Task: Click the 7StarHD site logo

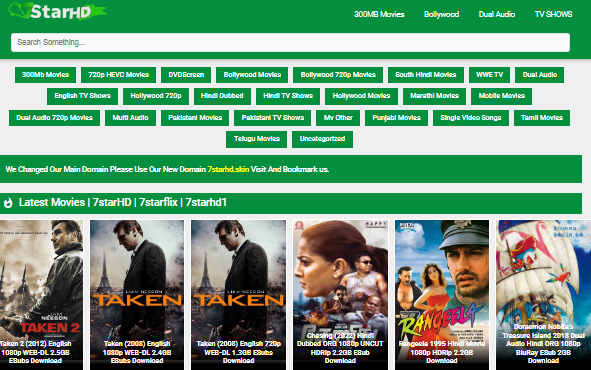Action: 57,11
